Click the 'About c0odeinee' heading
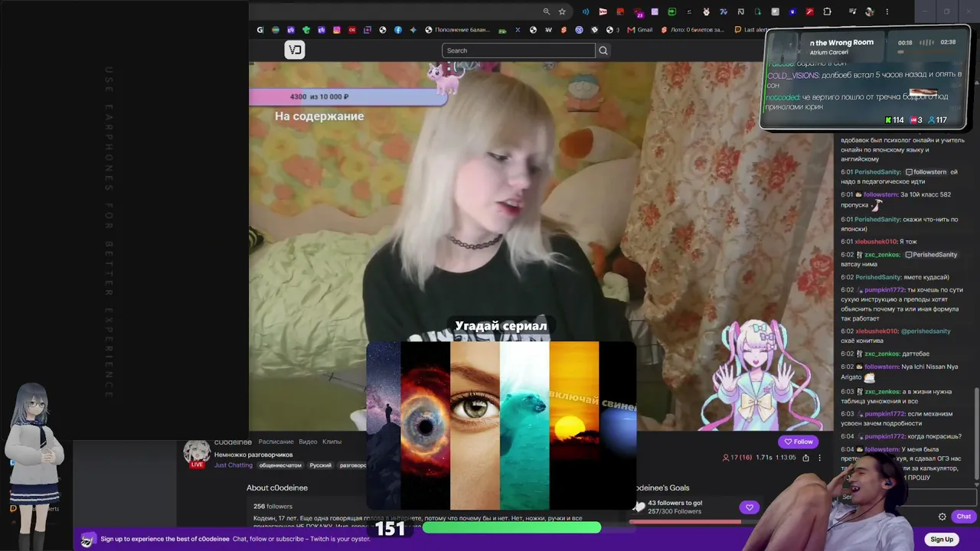Viewport: 980px width, 551px height. click(x=277, y=487)
